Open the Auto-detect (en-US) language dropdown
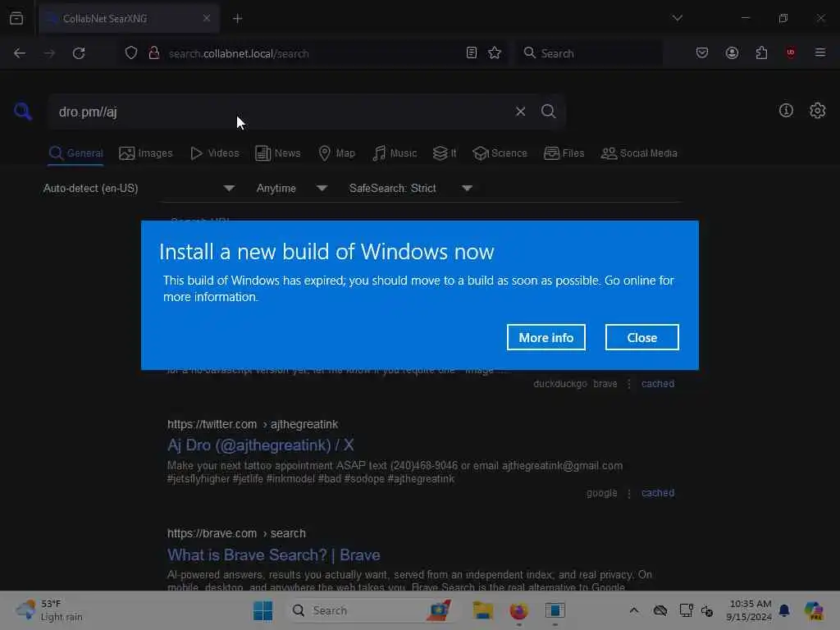Screen dimensions: 840x630 pos(139,188)
